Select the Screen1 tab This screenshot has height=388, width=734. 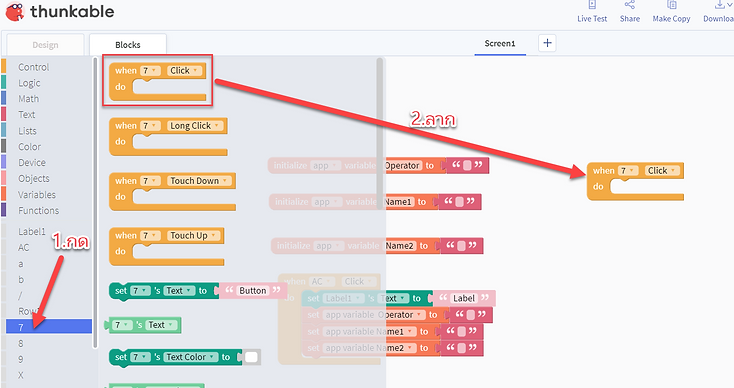pos(499,44)
